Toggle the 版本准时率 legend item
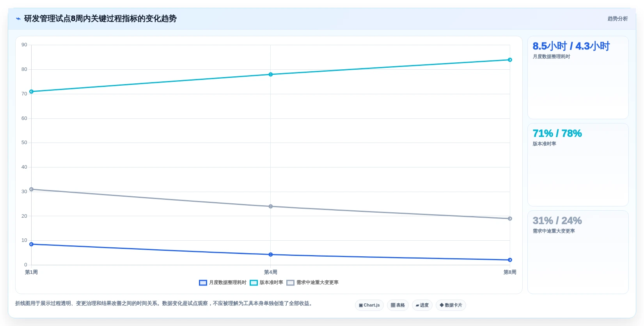This screenshot has width=644, height=326. tap(266, 283)
